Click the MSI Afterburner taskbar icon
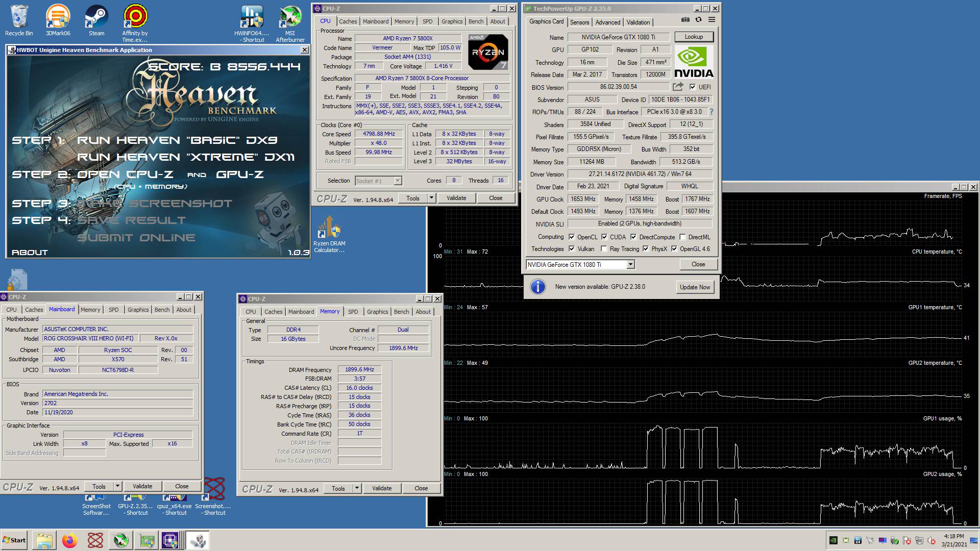This screenshot has width=980, height=551. [x=121, y=540]
